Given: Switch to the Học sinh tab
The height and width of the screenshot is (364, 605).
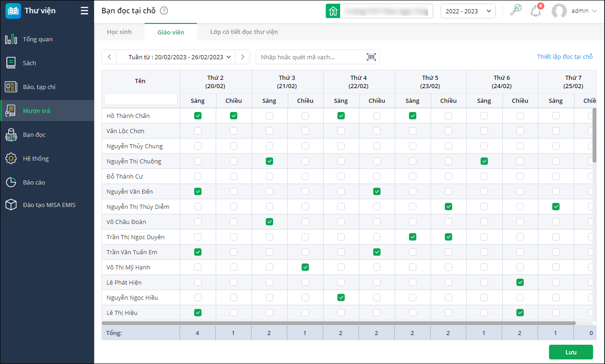Looking at the screenshot, I should [119, 32].
